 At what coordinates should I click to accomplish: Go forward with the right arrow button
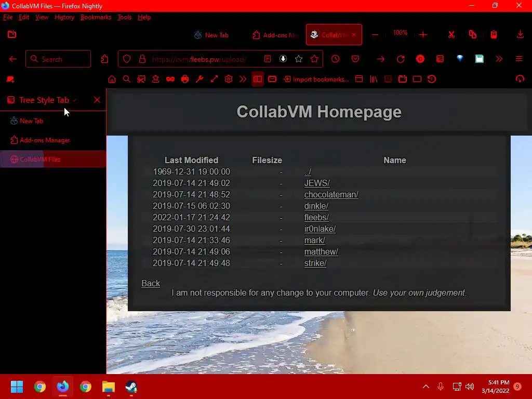click(381, 59)
